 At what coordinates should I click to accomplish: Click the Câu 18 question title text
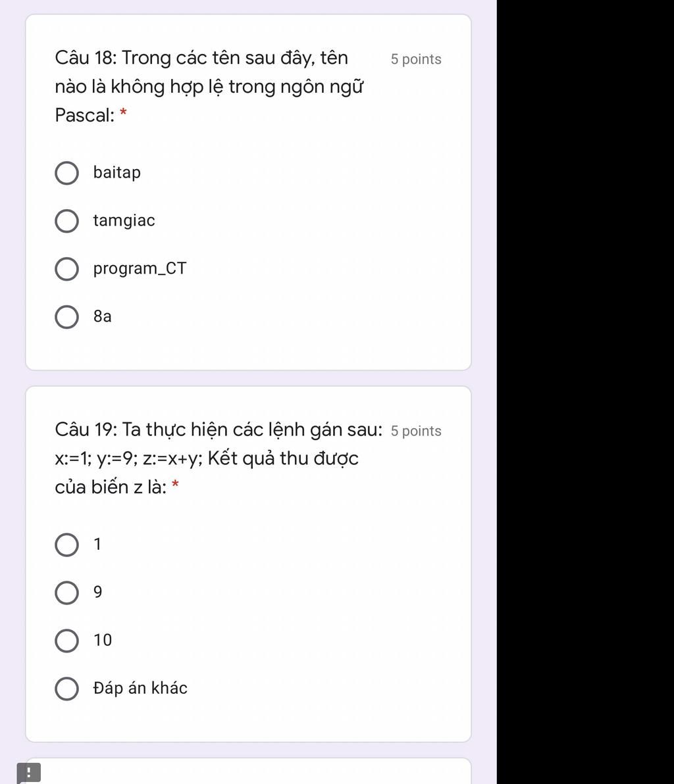[x=209, y=86]
